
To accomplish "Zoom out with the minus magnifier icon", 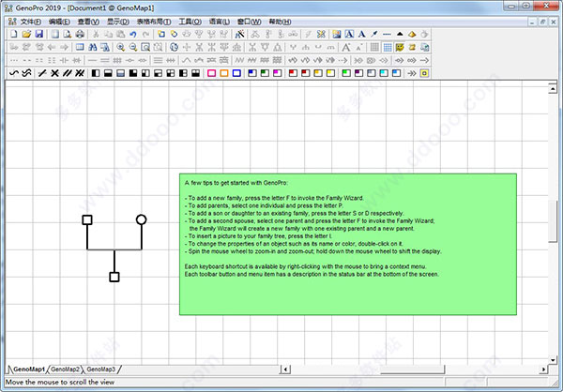I will tap(133, 47).
